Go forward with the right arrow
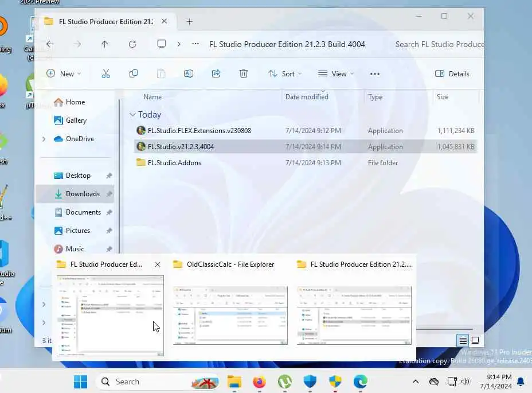Screen dimensions: 532x393 (x=77, y=44)
